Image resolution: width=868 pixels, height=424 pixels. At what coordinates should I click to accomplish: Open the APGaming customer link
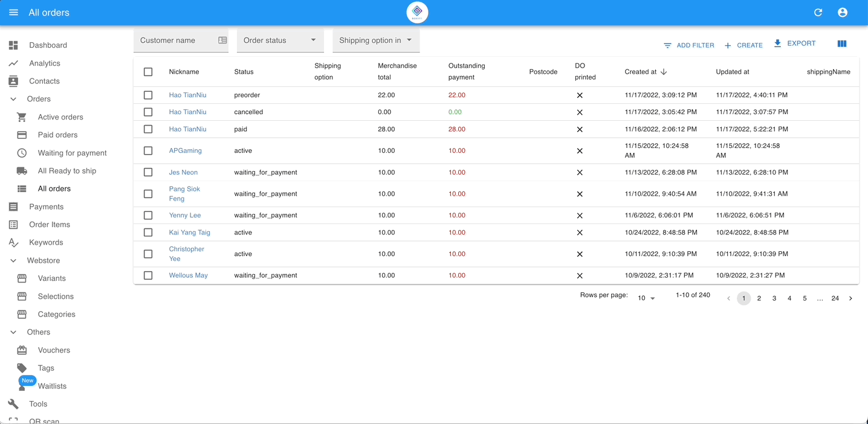click(185, 150)
